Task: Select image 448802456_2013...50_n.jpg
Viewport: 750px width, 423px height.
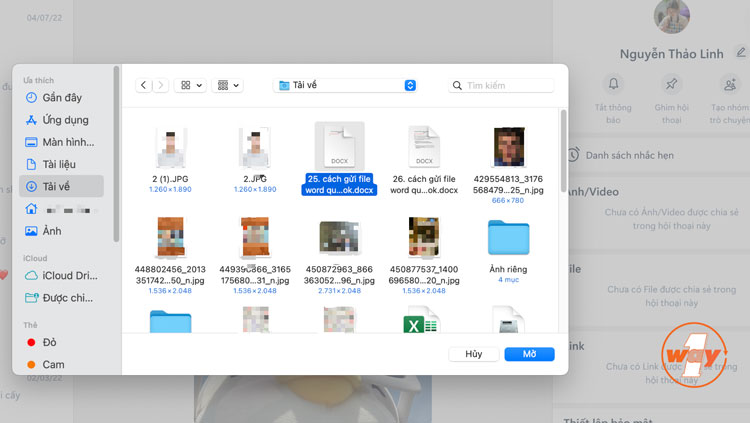Action: pyautogui.click(x=170, y=255)
